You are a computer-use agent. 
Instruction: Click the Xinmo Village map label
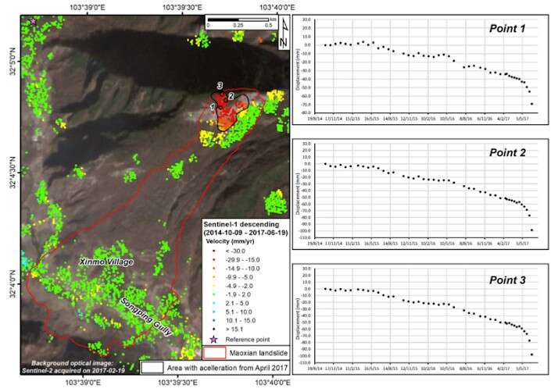[106, 262]
